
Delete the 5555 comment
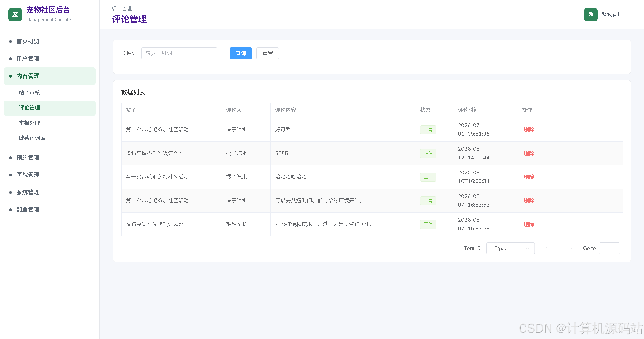(529, 154)
